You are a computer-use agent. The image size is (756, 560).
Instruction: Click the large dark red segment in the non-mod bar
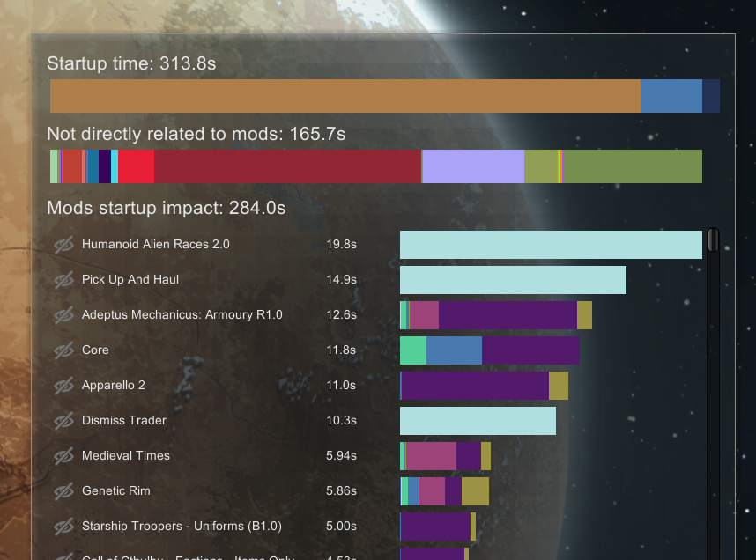click(287, 166)
